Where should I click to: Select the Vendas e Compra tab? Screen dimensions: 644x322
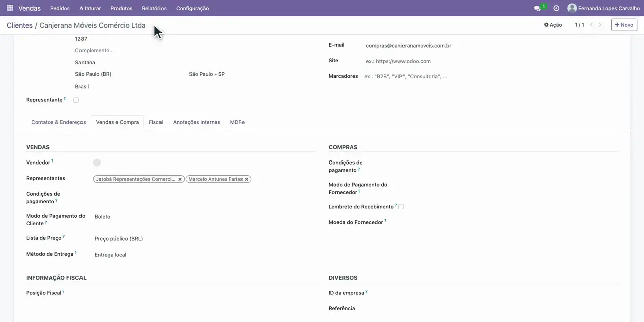point(117,122)
